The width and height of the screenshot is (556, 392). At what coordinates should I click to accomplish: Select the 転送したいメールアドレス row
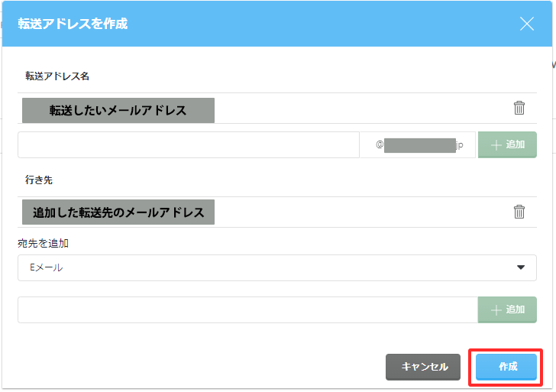118,110
